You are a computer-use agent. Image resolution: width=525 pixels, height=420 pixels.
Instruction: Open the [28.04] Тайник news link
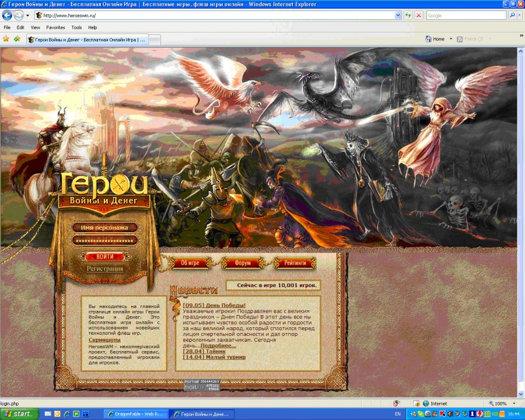(204, 351)
